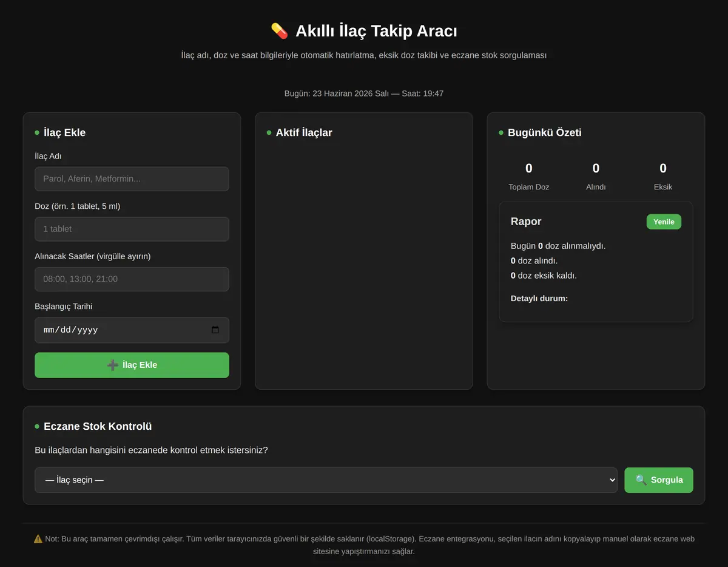
Task: Open the 'İlaç seçin' dropdown
Action: coord(326,480)
